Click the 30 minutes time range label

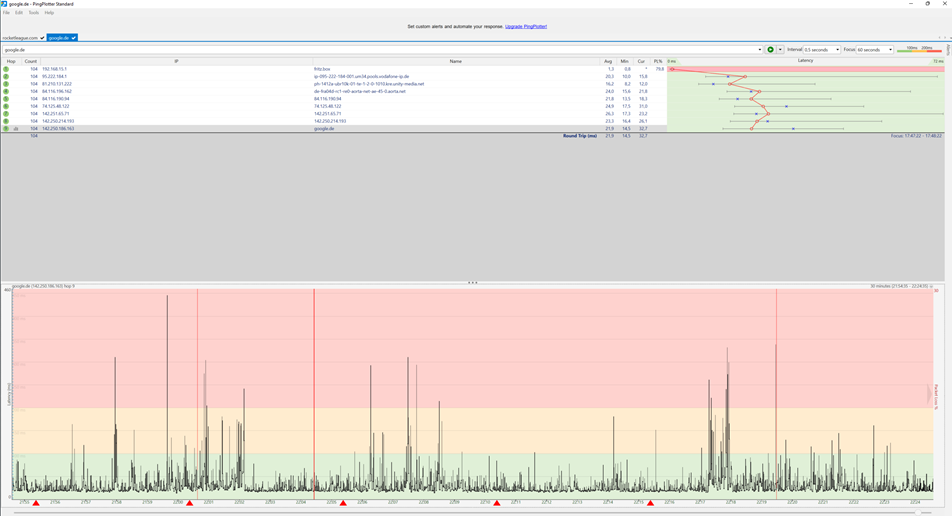[899, 286]
